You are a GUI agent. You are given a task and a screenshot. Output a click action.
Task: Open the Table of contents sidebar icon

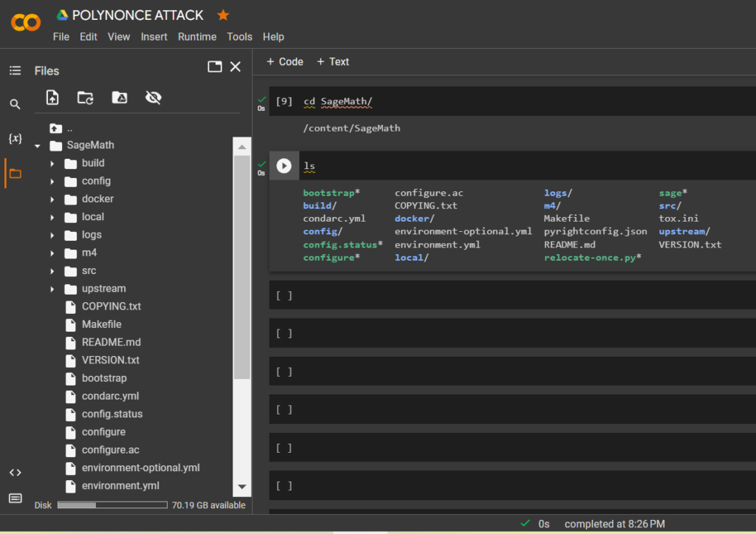point(15,71)
